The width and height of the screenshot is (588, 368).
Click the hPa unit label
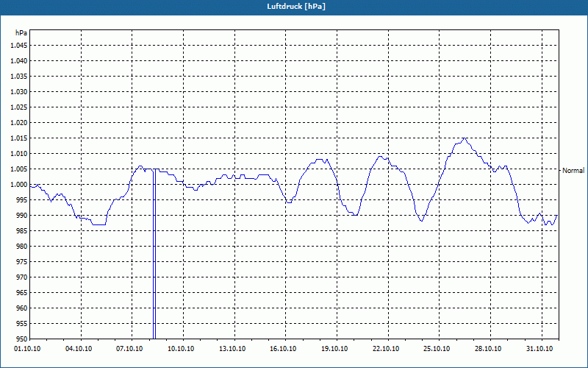[x=21, y=33]
